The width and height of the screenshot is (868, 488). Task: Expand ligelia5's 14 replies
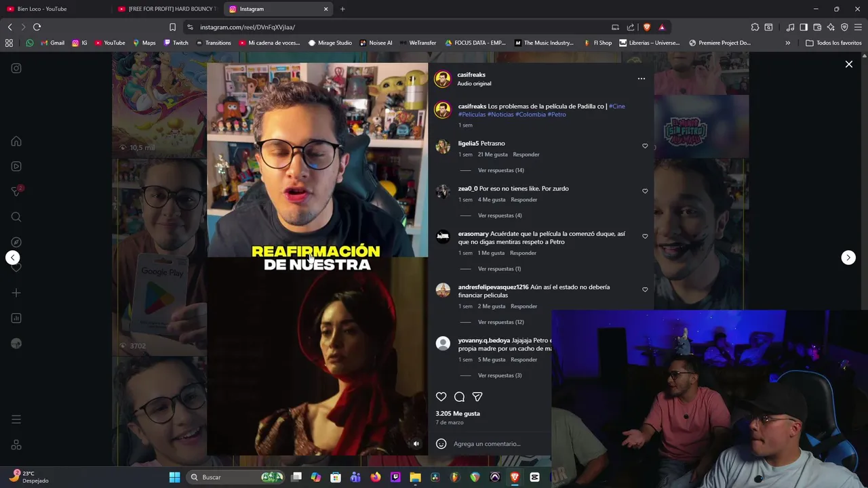pos(500,170)
